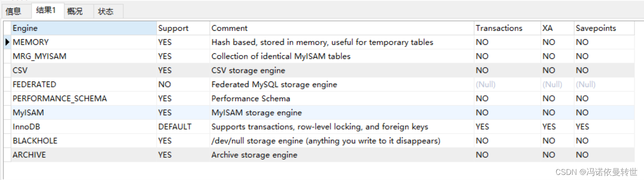Select the InnoDB engine cell
The height and width of the screenshot is (180, 644).
pyautogui.click(x=84, y=127)
